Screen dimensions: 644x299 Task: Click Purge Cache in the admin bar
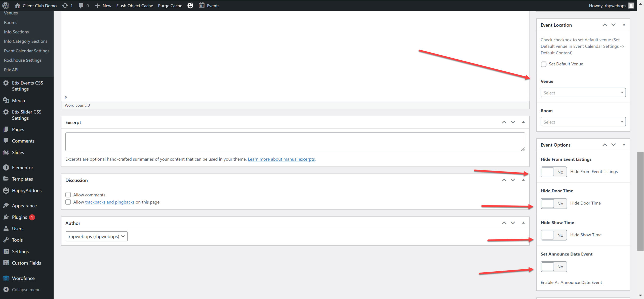pos(170,6)
